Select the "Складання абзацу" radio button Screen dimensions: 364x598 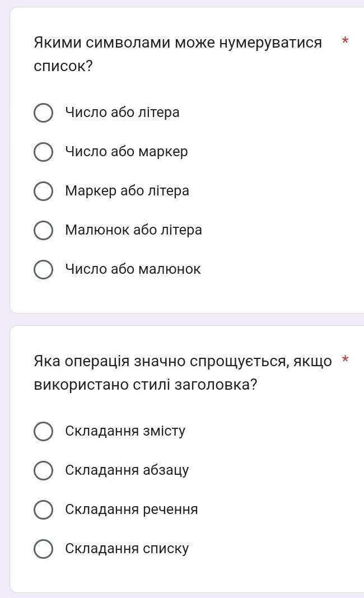point(44,470)
